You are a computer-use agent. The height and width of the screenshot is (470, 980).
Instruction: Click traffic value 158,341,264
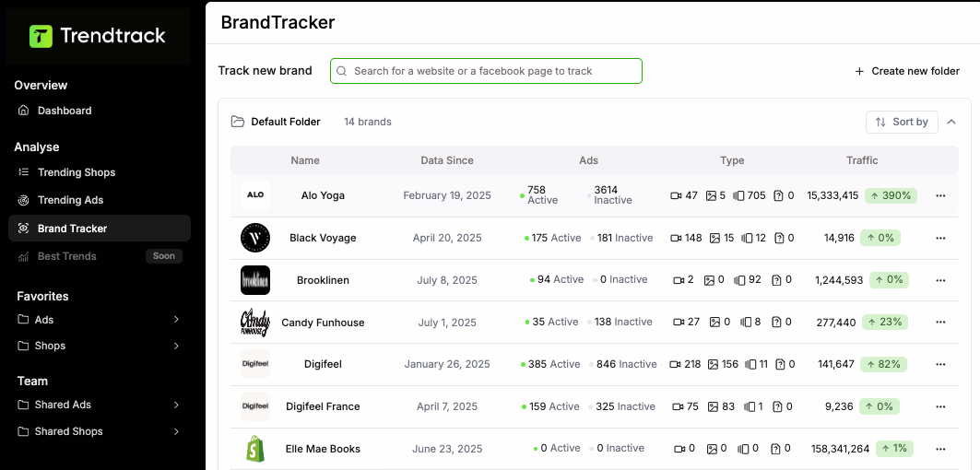tap(840, 449)
